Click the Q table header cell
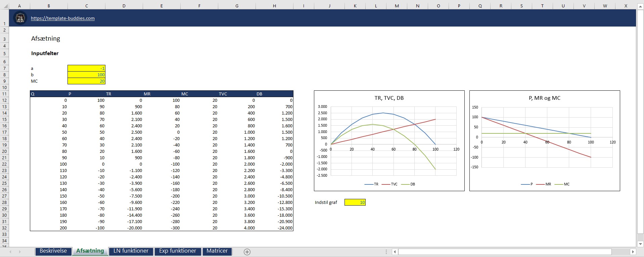This screenshot has width=644, height=257. click(x=49, y=94)
